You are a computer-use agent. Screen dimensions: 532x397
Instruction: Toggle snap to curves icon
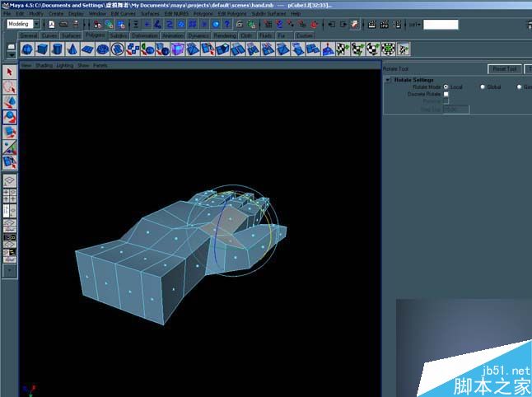click(x=279, y=24)
